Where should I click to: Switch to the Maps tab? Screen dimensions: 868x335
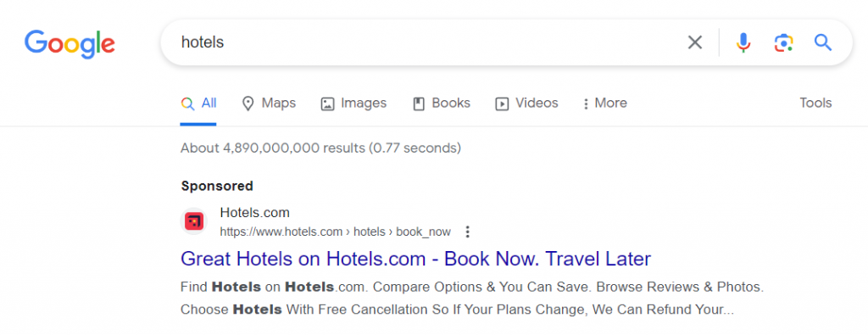tap(269, 103)
